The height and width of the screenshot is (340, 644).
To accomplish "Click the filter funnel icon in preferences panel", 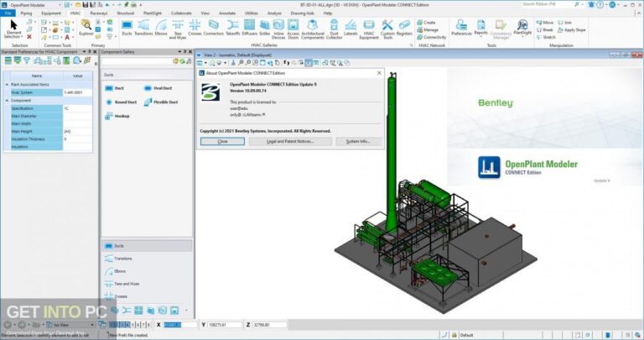I will point(27,60).
